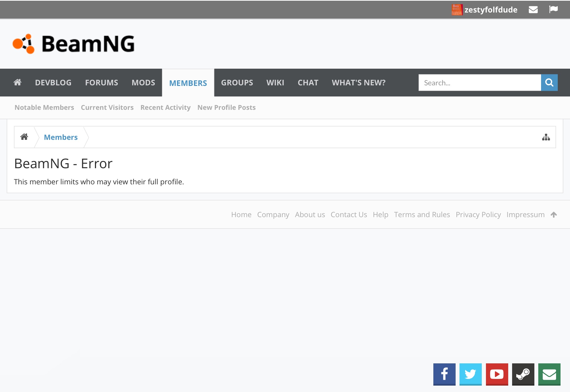Image resolution: width=570 pixels, height=392 pixels.
Task: Open the GROUPS tab
Action: (237, 83)
